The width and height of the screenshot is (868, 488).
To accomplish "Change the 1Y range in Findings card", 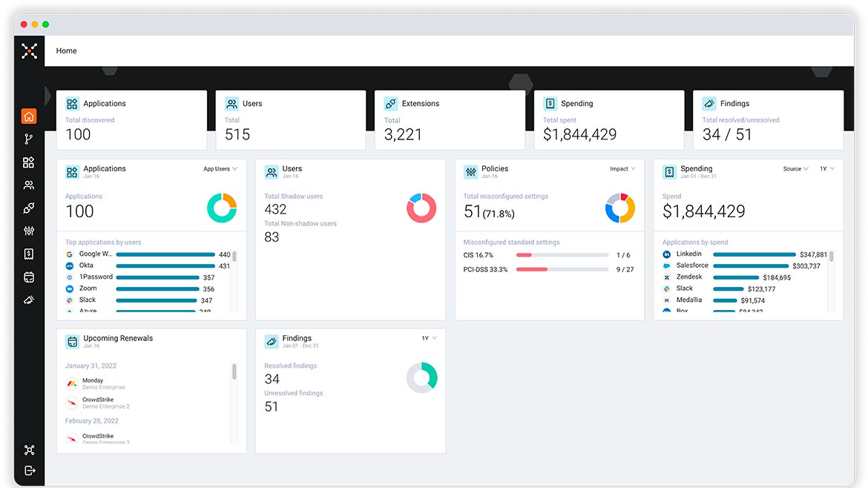I will [429, 338].
